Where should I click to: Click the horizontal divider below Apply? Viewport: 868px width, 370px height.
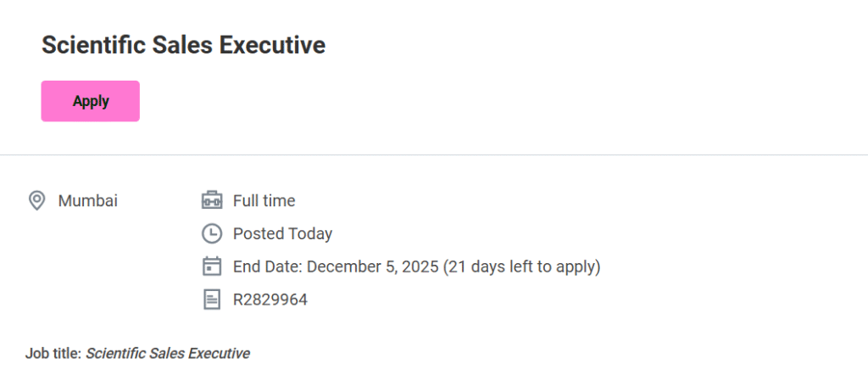coord(434,155)
